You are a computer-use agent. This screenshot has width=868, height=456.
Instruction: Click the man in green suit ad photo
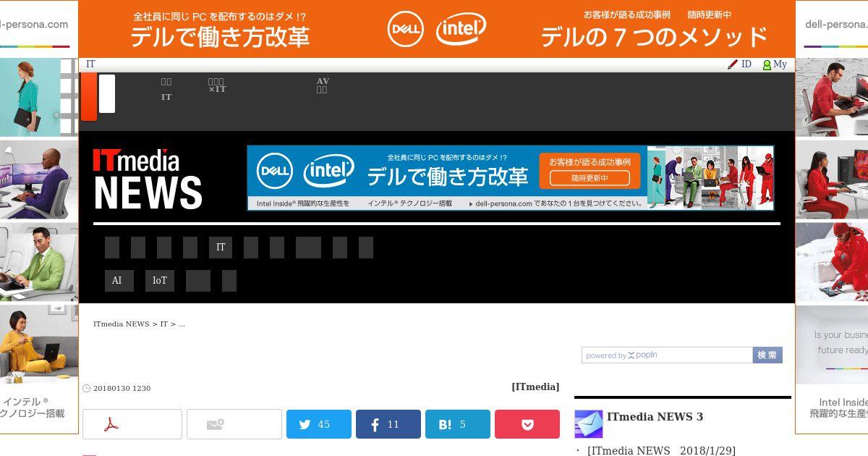39,262
